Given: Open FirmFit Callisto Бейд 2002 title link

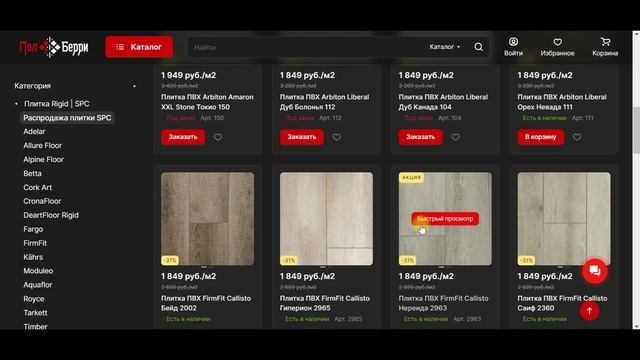Looking at the screenshot, I should tap(206, 303).
